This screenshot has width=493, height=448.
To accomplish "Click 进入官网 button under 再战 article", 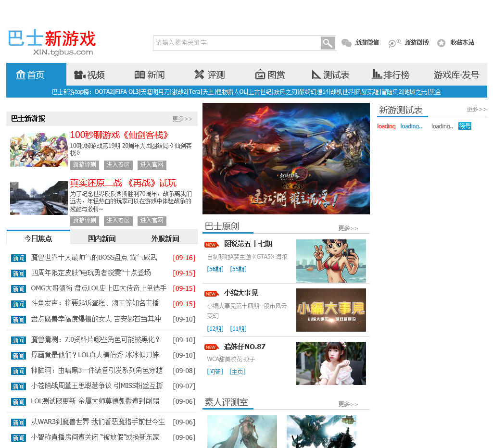I will [x=152, y=221].
